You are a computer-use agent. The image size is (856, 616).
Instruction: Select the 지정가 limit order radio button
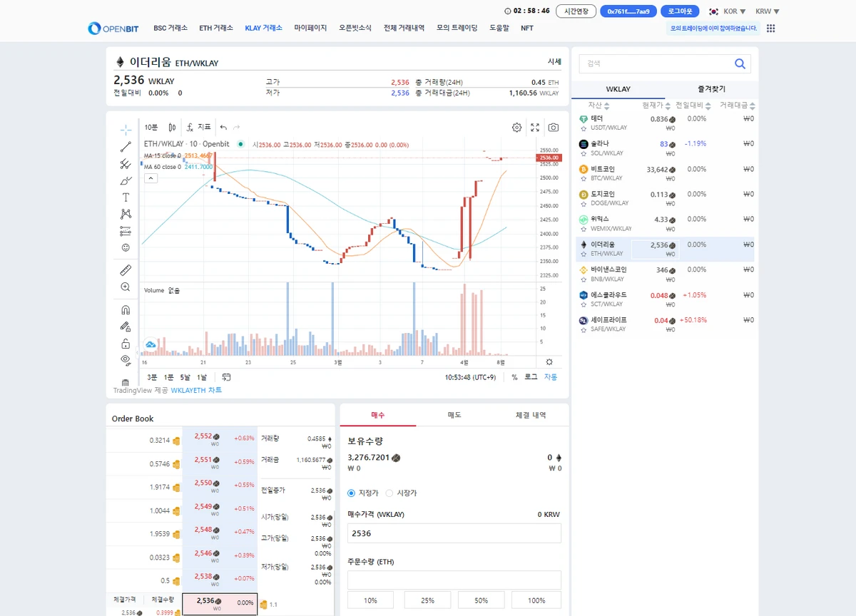(352, 493)
